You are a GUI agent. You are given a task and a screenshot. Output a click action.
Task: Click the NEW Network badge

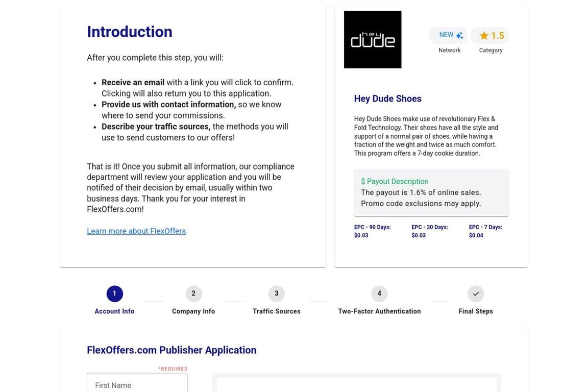tap(449, 35)
